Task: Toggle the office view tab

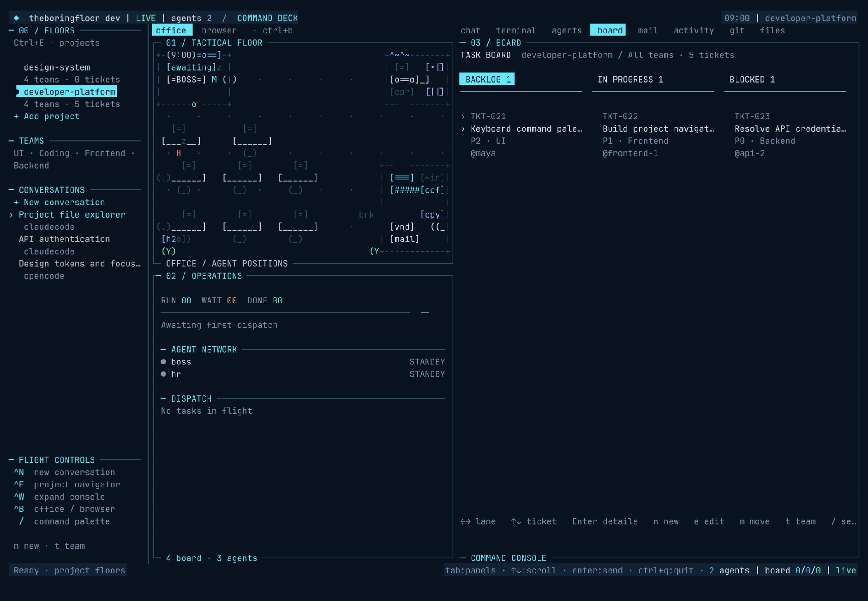Action: [x=171, y=30]
